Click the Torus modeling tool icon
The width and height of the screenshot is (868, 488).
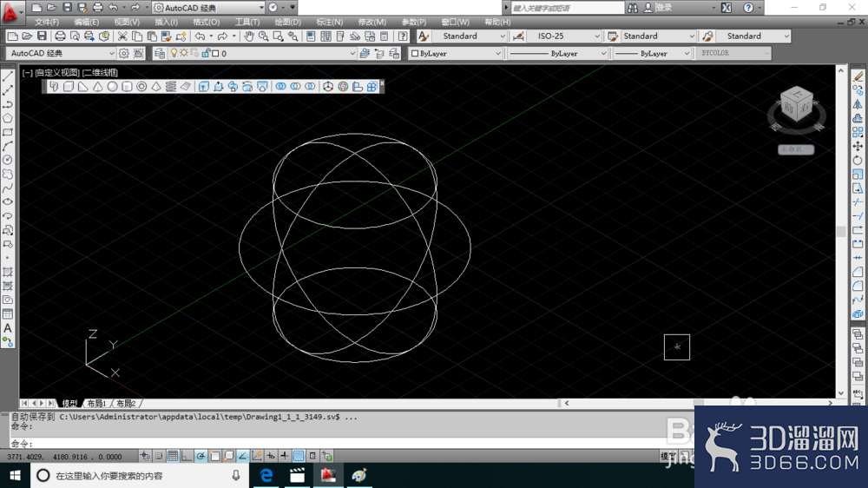click(141, 87)
